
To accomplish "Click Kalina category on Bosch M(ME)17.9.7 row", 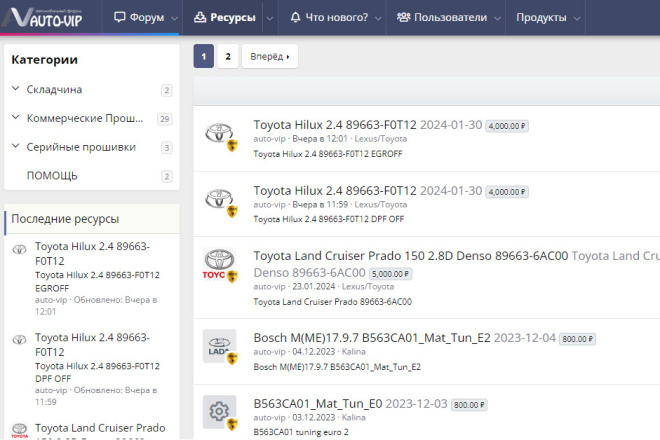I will [x=354, y=352].
